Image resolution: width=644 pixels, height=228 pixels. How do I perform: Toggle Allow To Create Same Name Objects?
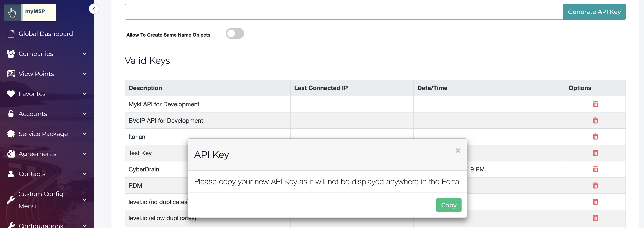click(234, 34)
